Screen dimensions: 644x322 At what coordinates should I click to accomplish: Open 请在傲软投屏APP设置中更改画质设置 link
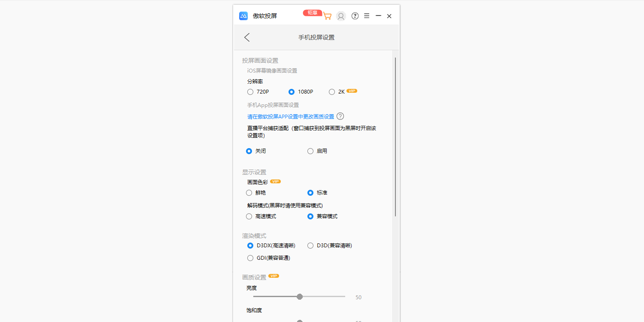[291, 117]
